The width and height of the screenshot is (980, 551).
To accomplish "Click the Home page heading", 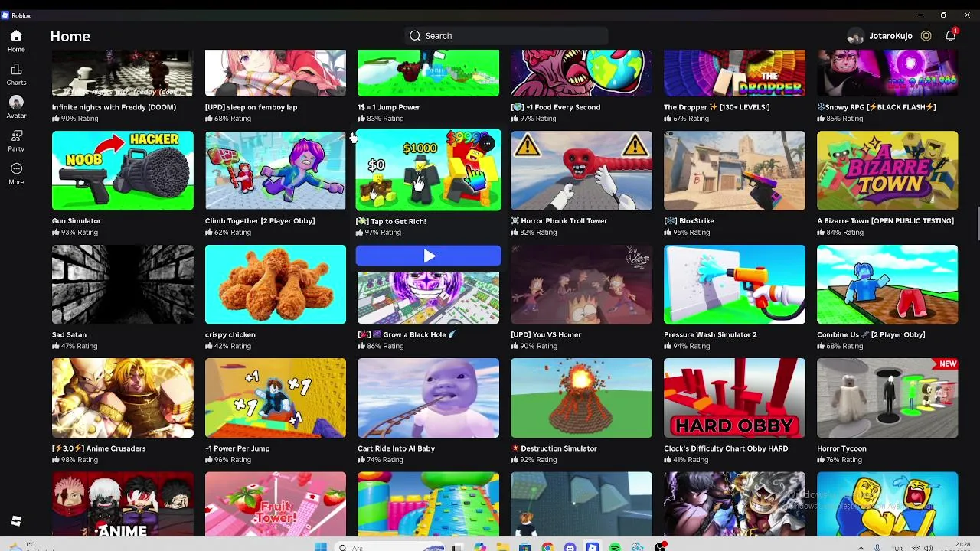I will pos(70,36).
